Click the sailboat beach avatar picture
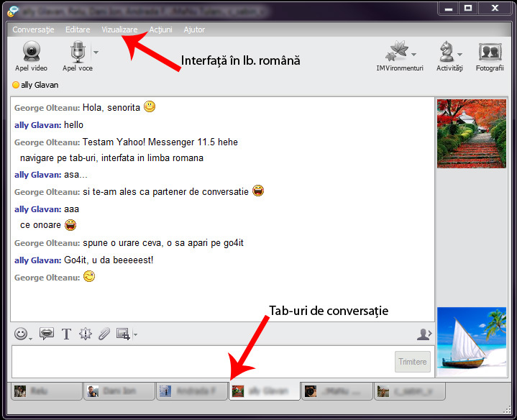Viewport: 517px width, 420px height. pyautogui.click(x=472, y=342)
